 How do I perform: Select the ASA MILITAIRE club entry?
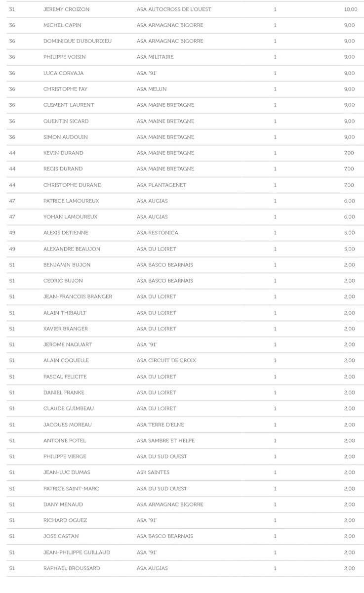(155, 57)
